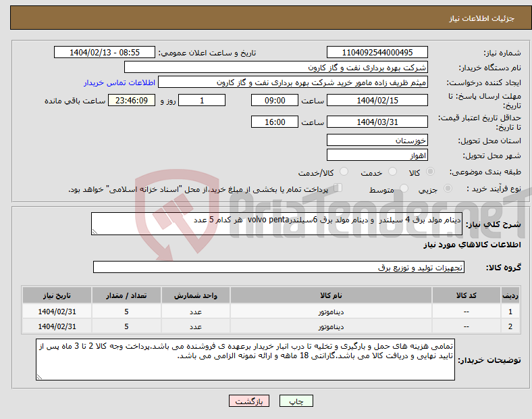
Task: Click the واحد شمارش column header
Action: [x=196, y=295]
